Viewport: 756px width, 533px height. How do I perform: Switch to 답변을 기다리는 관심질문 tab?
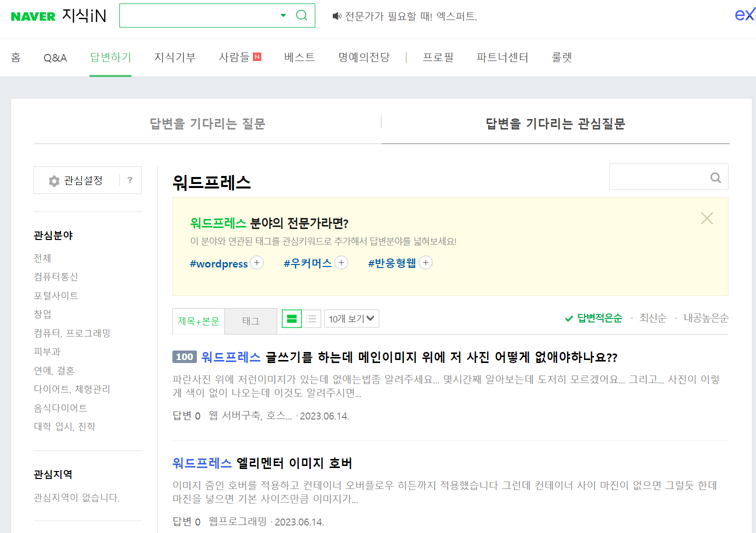(x=556, y=124)
